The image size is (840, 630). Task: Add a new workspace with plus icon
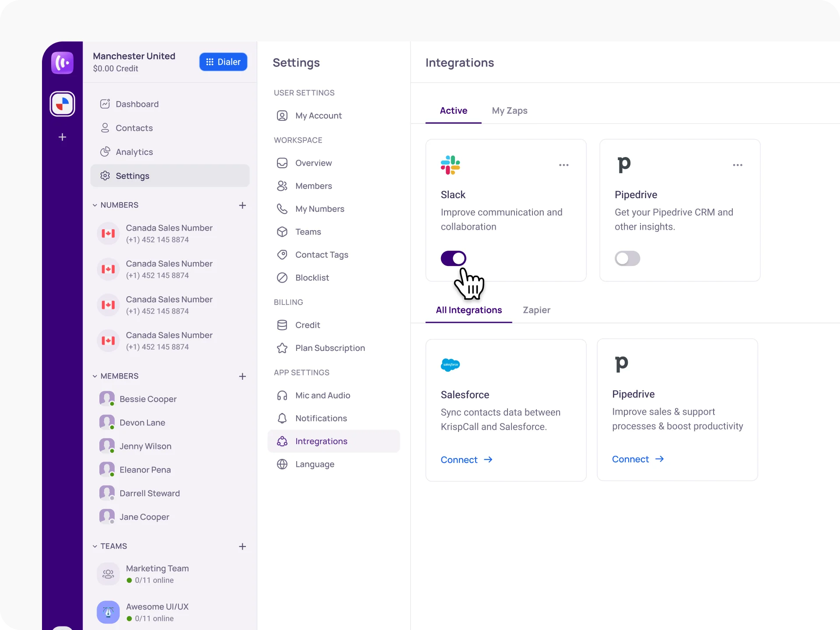(62, 137)
